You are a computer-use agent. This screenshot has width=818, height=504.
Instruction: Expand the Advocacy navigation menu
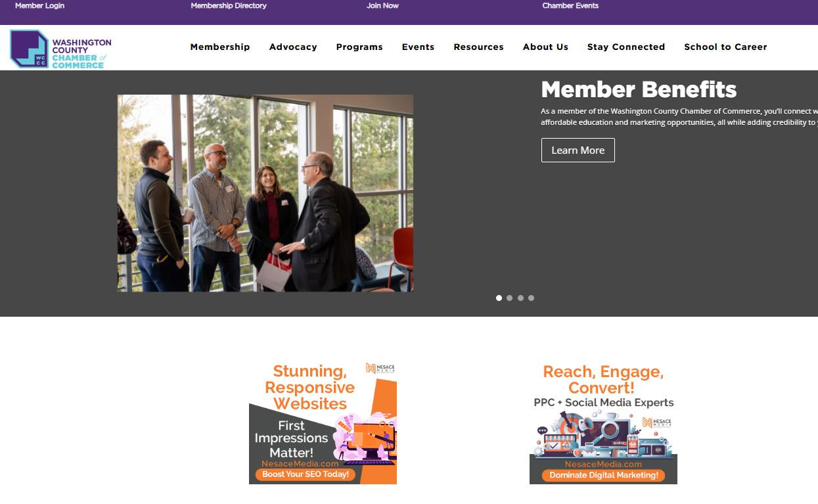point(293,47)
